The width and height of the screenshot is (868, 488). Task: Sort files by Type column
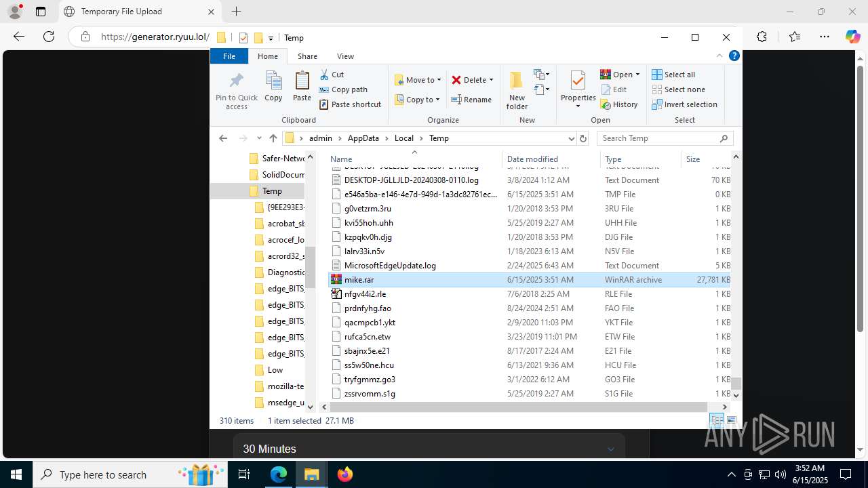tap(641, 159)
